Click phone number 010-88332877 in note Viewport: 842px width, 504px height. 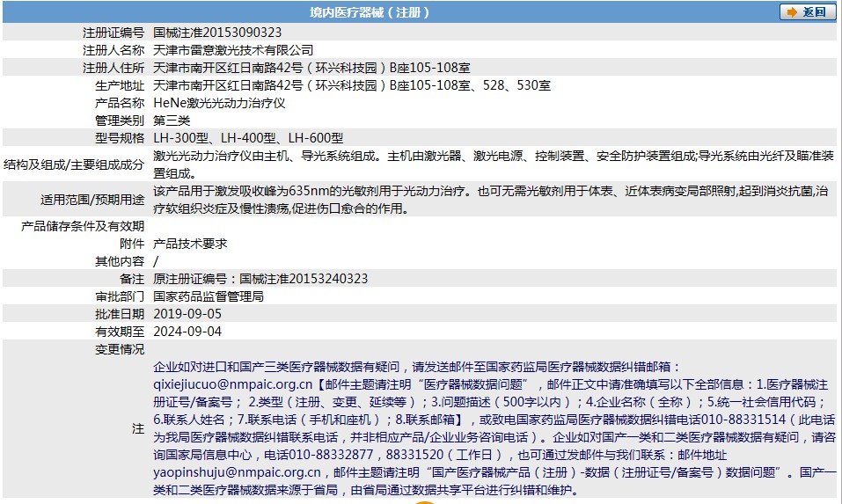(x=331, y=455)
